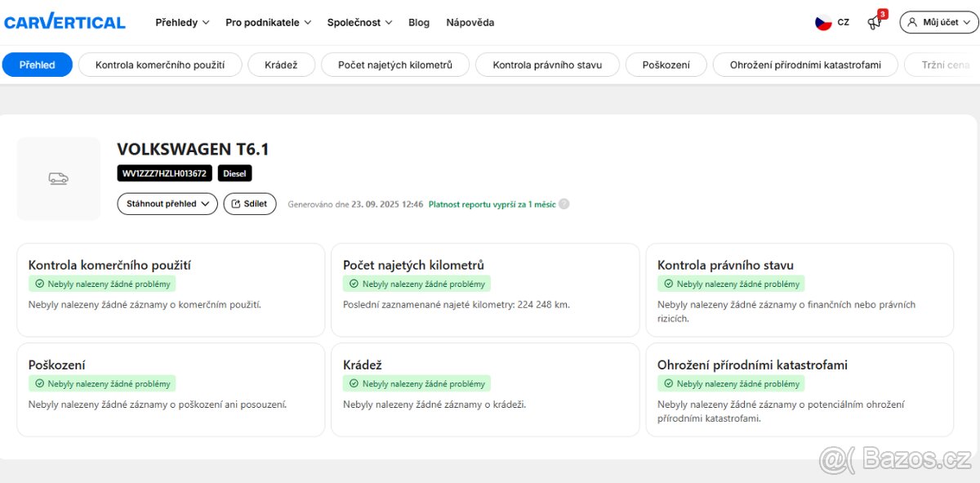Open the Můj účet account menu
The width and height of the screenshot is (980, 483).
938,23
